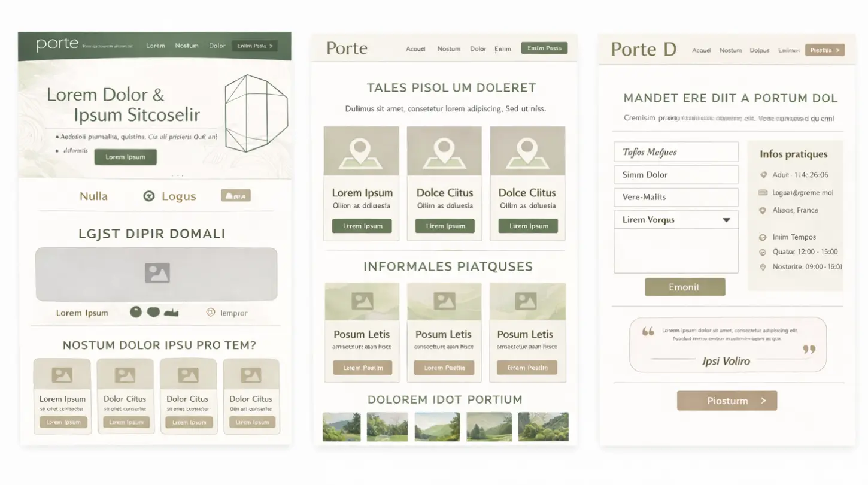Click the location pin icon next to Alacs, France
The image size is (868, 485).
[763, 211]
